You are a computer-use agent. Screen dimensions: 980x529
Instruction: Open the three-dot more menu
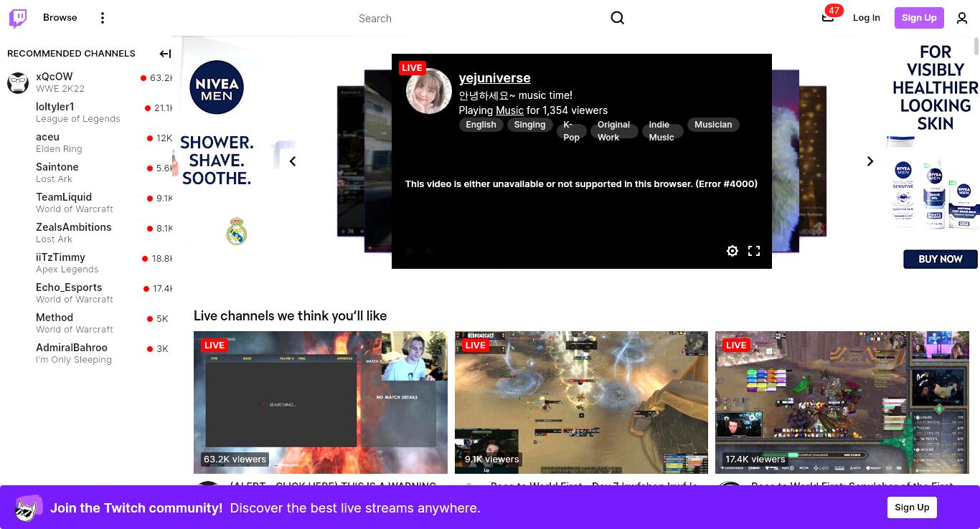point(103,18)
